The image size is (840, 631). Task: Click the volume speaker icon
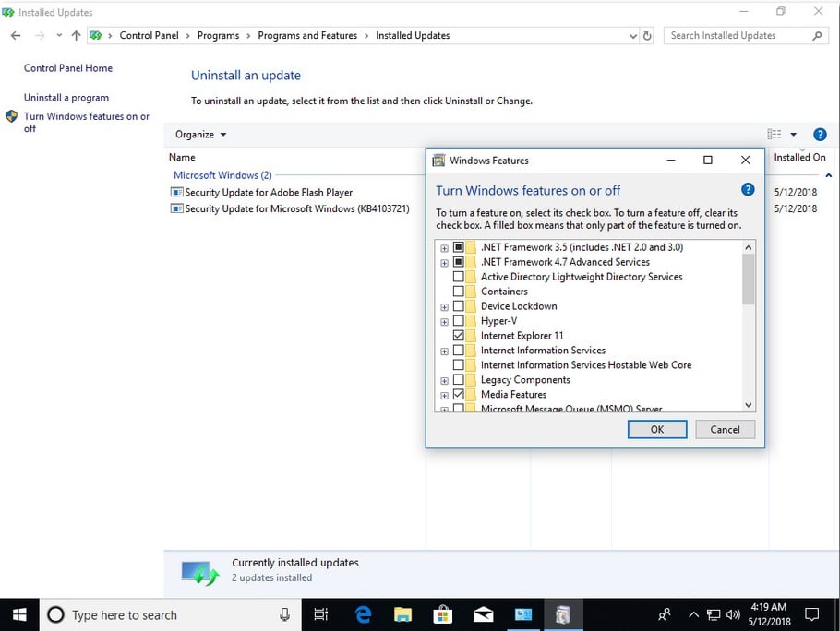(733, 615)
